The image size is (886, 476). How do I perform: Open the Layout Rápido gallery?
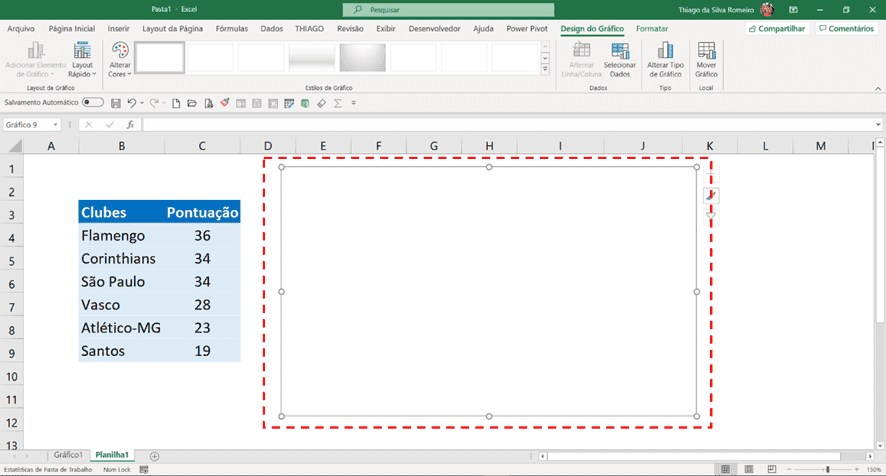(82, 59)
